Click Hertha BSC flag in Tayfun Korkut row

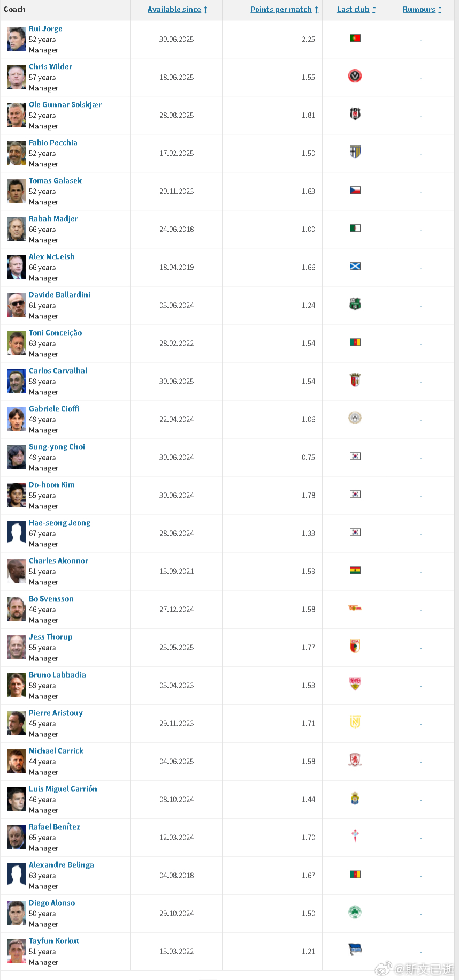tap(355, 950)
